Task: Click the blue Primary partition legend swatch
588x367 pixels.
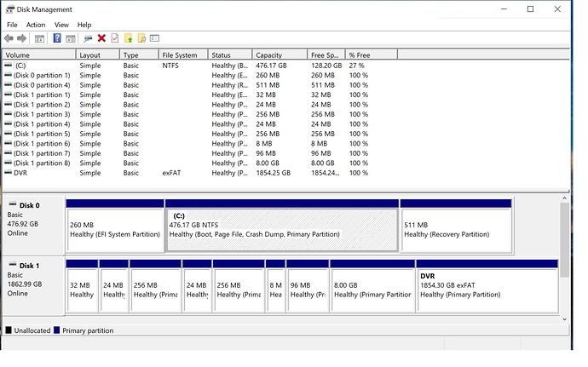Action: 56,330
